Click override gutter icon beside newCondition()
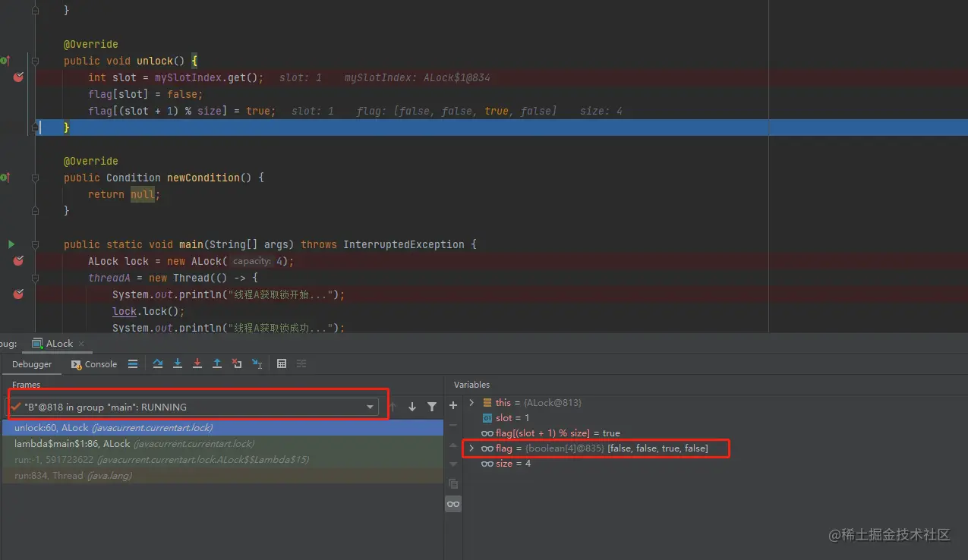Screen dimensions: 968x560 [5, 178]
